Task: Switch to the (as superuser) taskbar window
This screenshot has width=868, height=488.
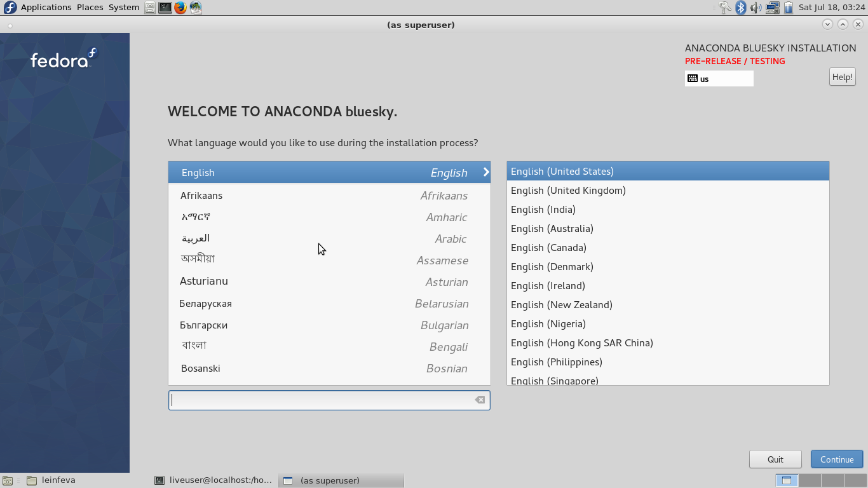Action: (x=341, y=480)
